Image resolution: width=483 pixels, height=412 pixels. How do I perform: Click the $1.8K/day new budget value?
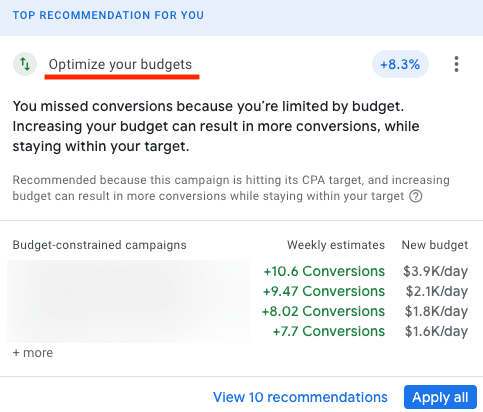point(436,312)
